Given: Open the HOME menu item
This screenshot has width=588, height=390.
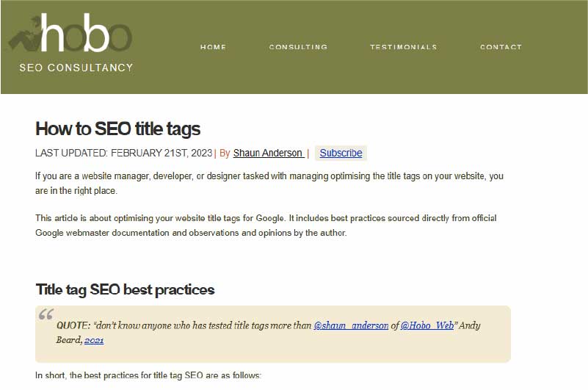Looking at the screenshot, I should [213, 47].
